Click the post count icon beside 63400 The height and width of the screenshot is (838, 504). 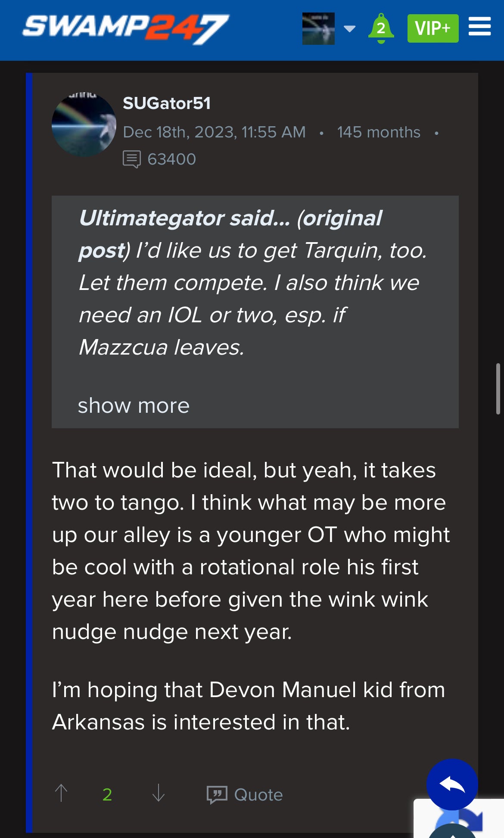(x=131, y=159)
